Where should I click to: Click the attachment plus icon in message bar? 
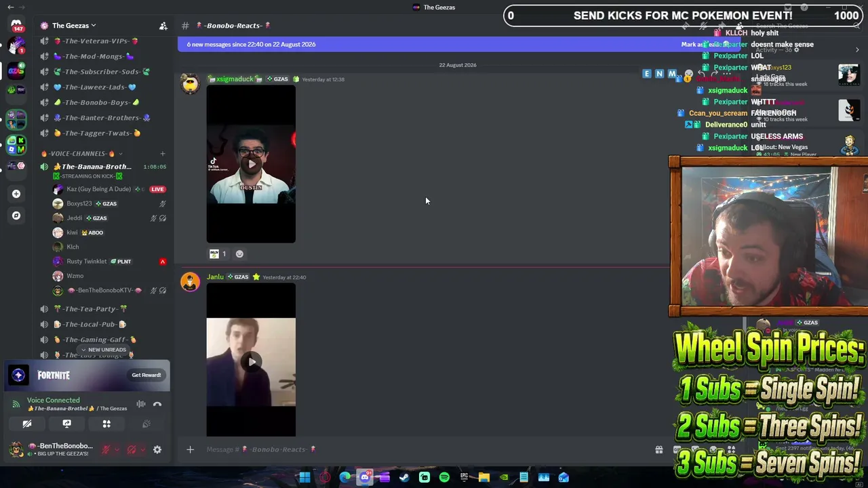tap(190, 449)
